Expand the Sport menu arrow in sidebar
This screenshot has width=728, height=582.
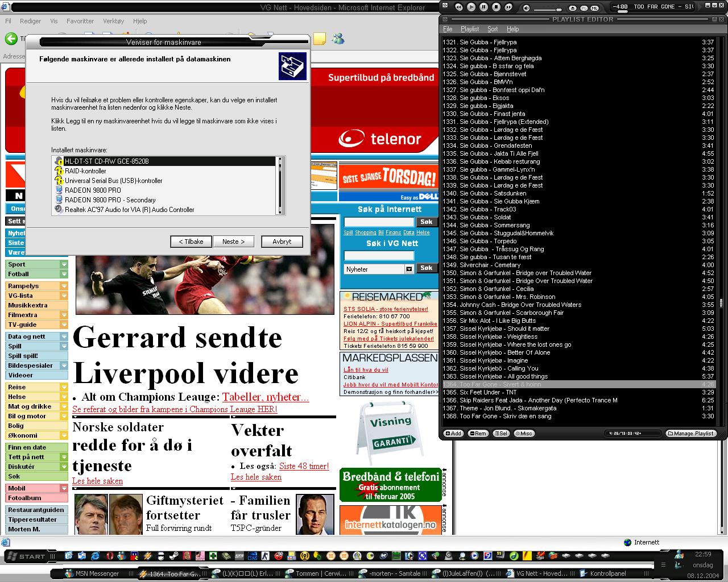(x=64, y=264)
